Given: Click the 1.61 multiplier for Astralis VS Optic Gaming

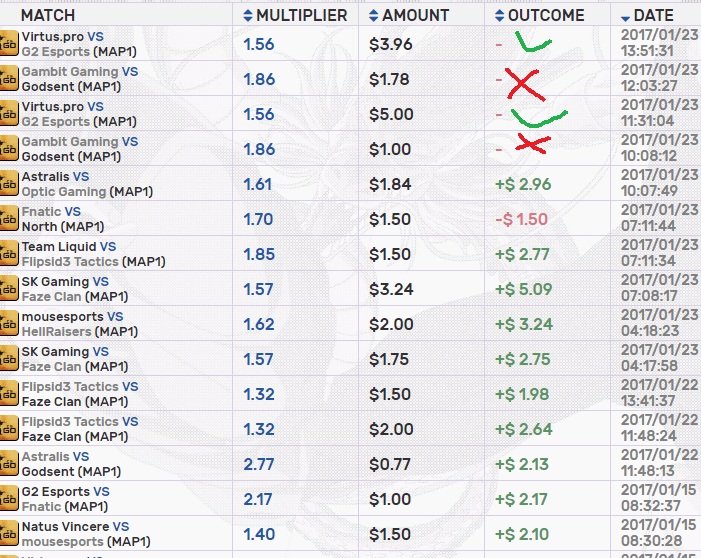Looking at the screenshot, I should coord(258,184).
